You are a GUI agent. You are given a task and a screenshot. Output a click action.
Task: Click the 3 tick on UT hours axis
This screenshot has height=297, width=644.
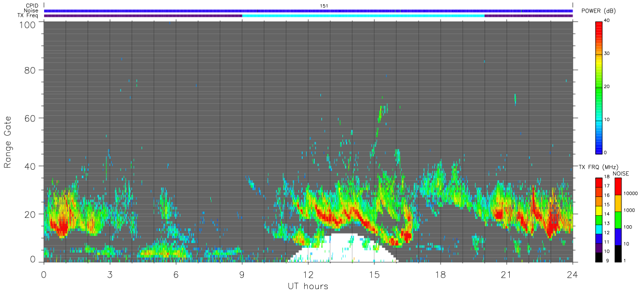pos(110,274)
